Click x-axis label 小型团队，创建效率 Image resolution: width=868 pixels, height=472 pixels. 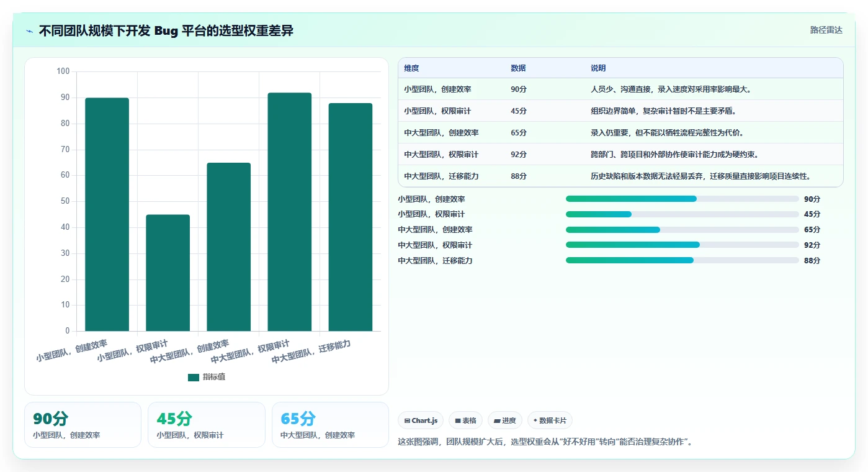click(x=71, y=350)
